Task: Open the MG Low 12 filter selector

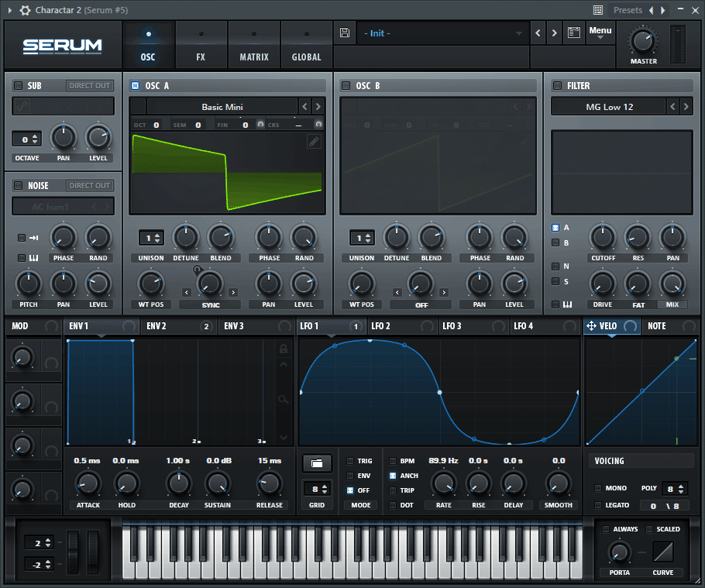Action: pyautogui.click(x=609, y=107)
